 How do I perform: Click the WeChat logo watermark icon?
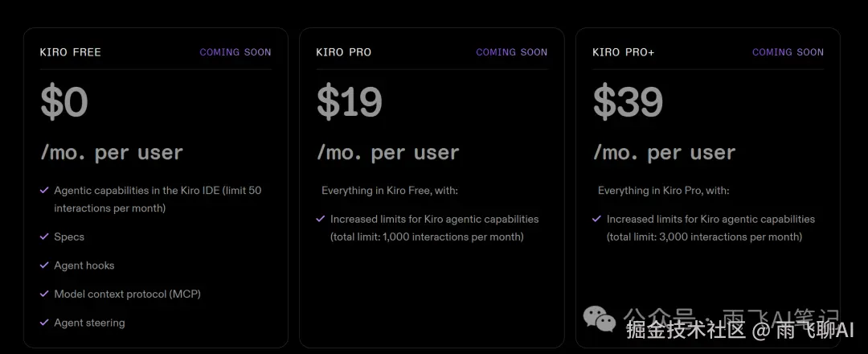coord(600,319)
